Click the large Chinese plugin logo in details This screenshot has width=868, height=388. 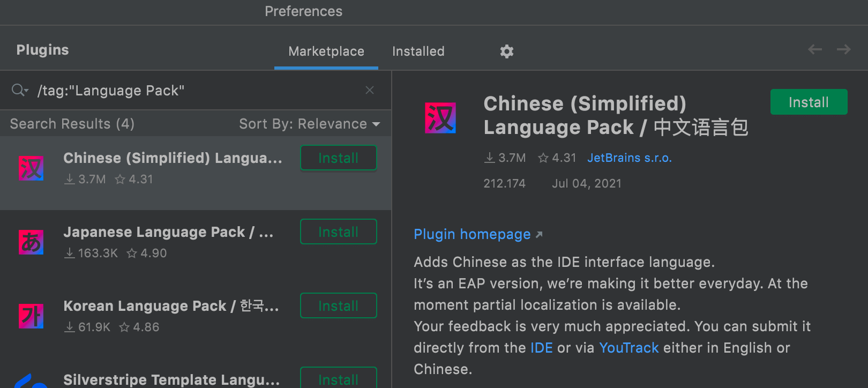[x=440, y=118]
